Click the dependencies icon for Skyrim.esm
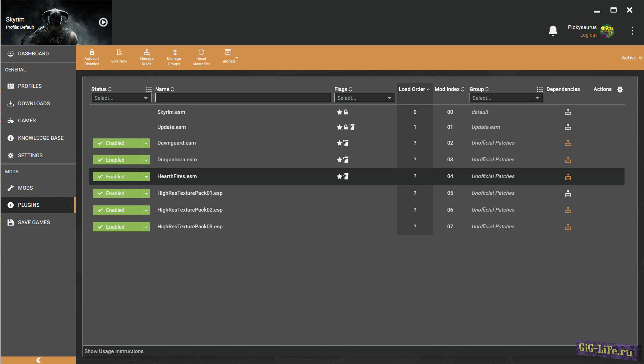 pos(568,112)
